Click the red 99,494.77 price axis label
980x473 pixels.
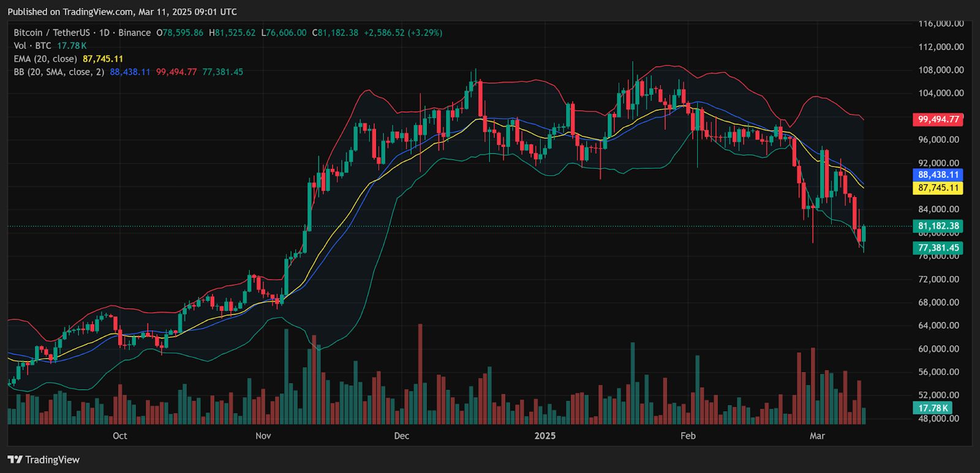tap(938, 119)
